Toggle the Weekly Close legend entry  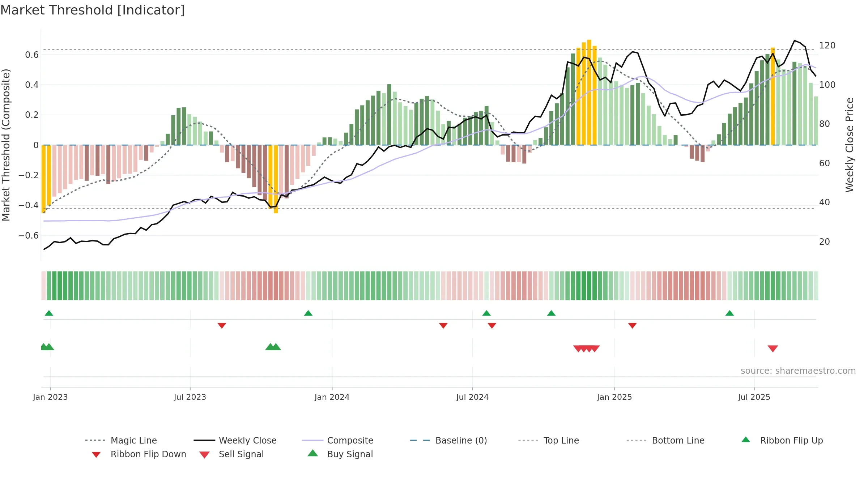[235, 440]
